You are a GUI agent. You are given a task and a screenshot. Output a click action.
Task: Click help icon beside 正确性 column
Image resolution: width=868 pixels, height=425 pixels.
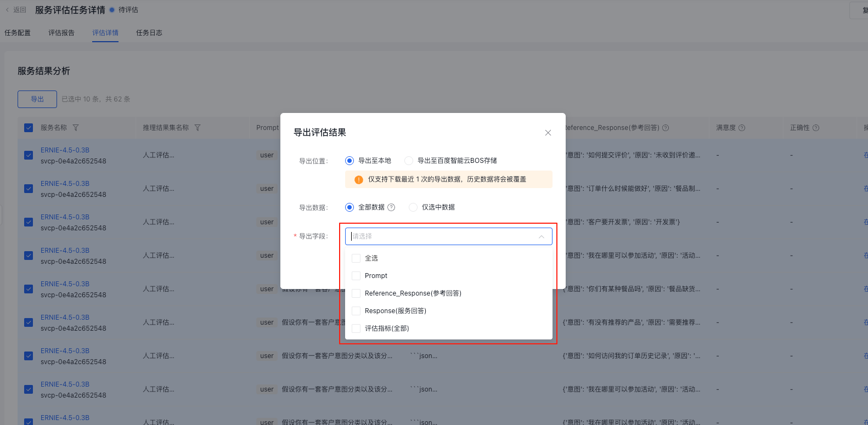point(816,128)
